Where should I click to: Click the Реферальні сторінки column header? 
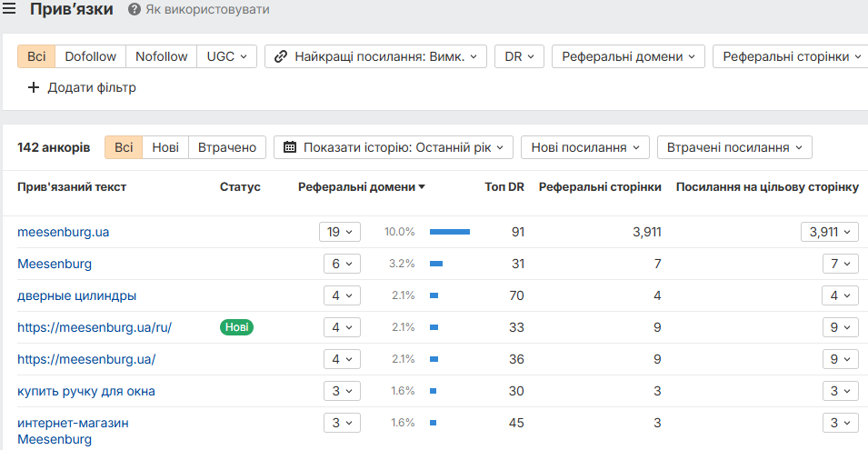click(600, 187)
